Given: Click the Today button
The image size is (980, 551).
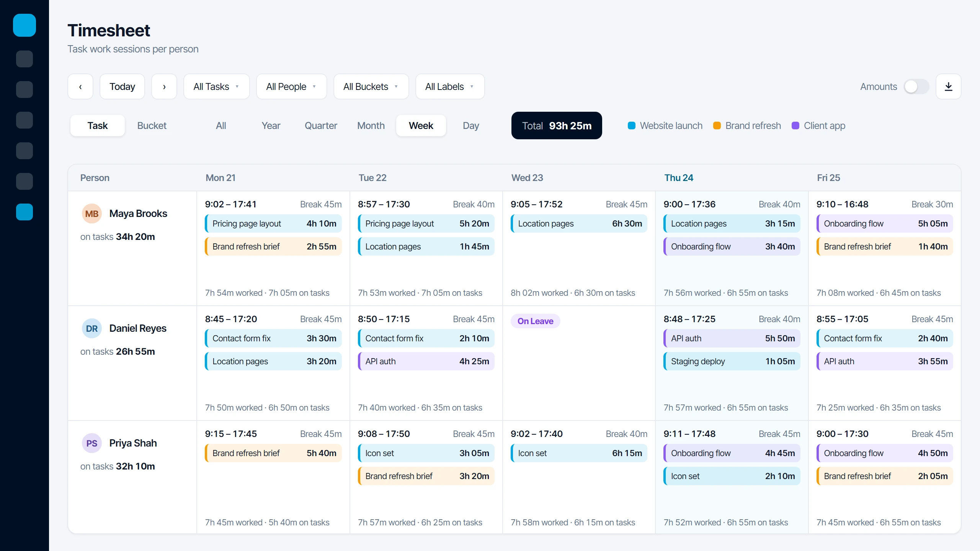Looking at the screenshot, I should tap(122, 86).
